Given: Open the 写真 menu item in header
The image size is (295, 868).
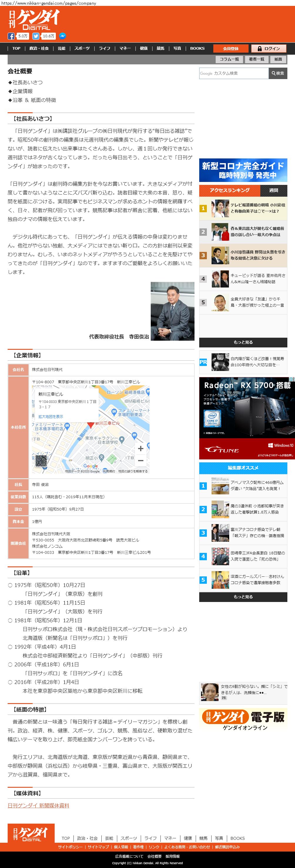Looking at the screenshot, I should pos(177,48).
